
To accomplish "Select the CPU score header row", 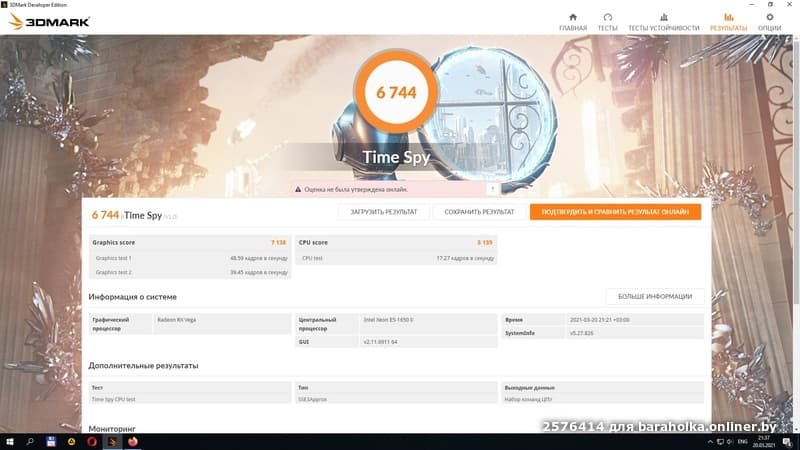I will 396,243.
